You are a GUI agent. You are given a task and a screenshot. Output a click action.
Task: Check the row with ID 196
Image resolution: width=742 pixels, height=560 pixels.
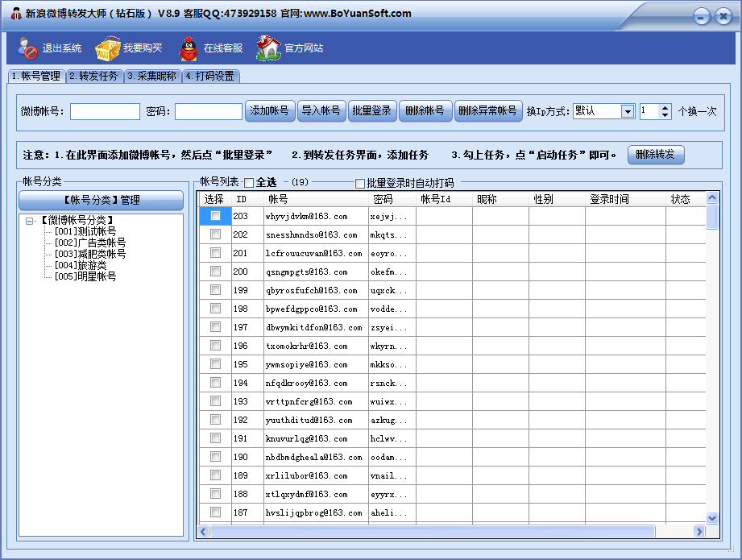pos(215,346)
